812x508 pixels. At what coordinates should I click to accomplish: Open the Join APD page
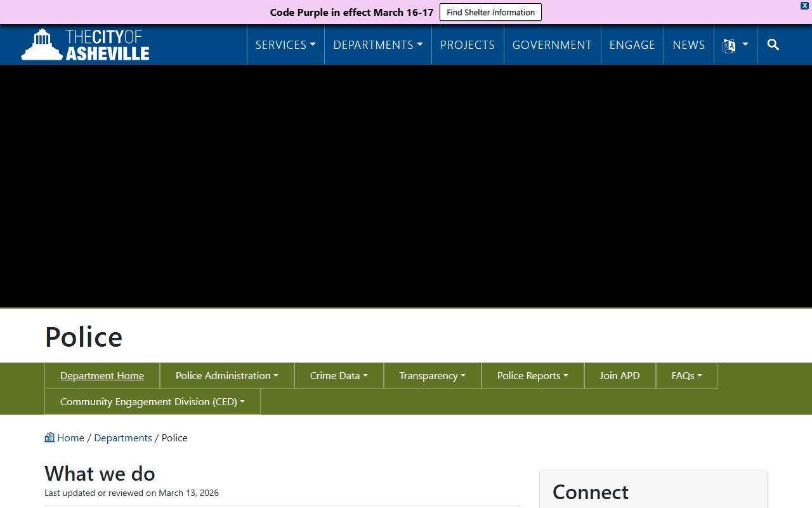tap(619, 375)
